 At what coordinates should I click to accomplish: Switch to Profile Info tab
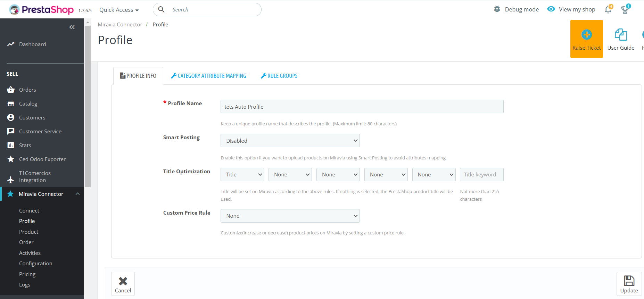pyautogui.click(x=138, y=76)
